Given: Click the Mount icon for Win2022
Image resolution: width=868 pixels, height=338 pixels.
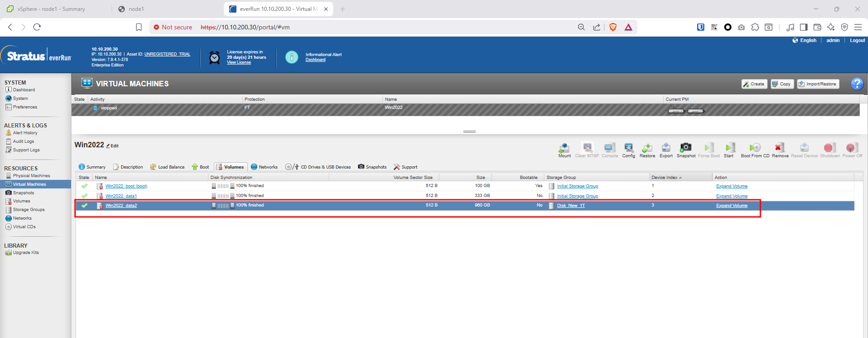Looking at the screenshot, I should pos(564,148).
